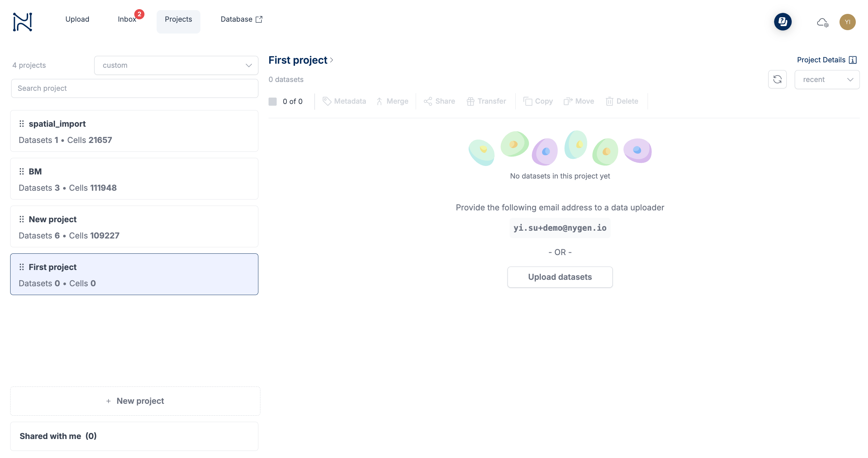Click drag handle on BM project
Viewport: 868px width, 458px height.
coord(22,172)
